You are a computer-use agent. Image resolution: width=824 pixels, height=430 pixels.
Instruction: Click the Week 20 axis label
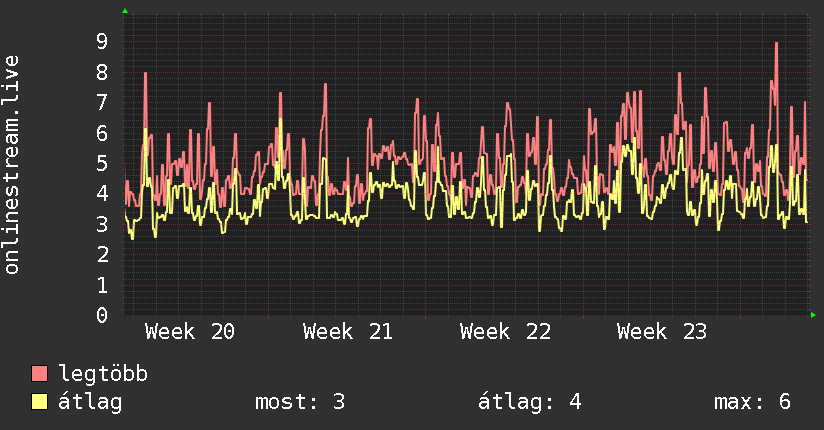pyautogui.click(x=190, y=332)
